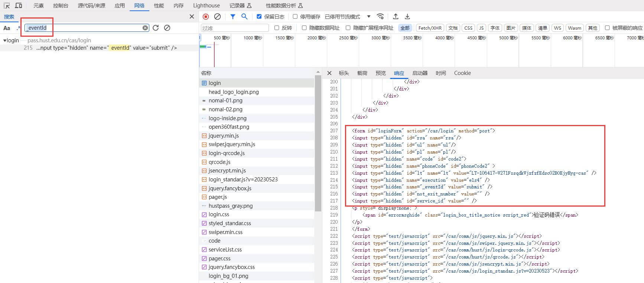Close the request details pane
This screenshot has height=283, width=644.
coord(329,73)
